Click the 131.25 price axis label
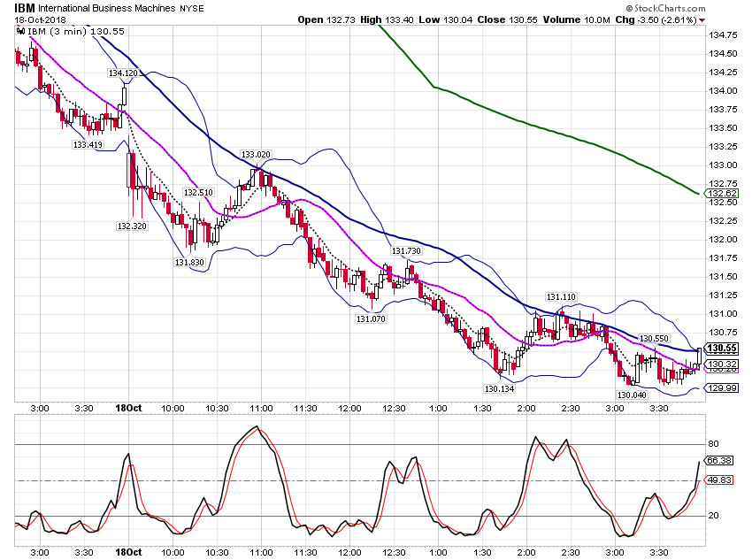 (x=723, y=295)
